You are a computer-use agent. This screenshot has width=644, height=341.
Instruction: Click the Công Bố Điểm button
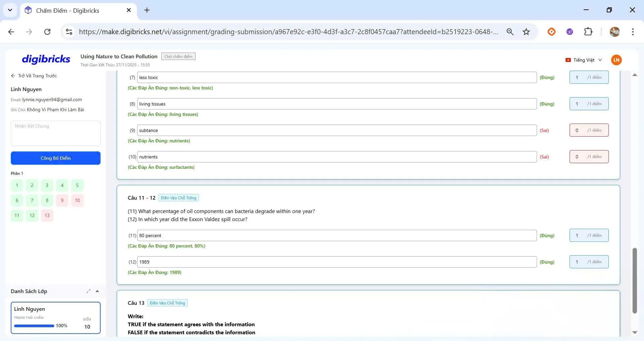pos(56,158)
